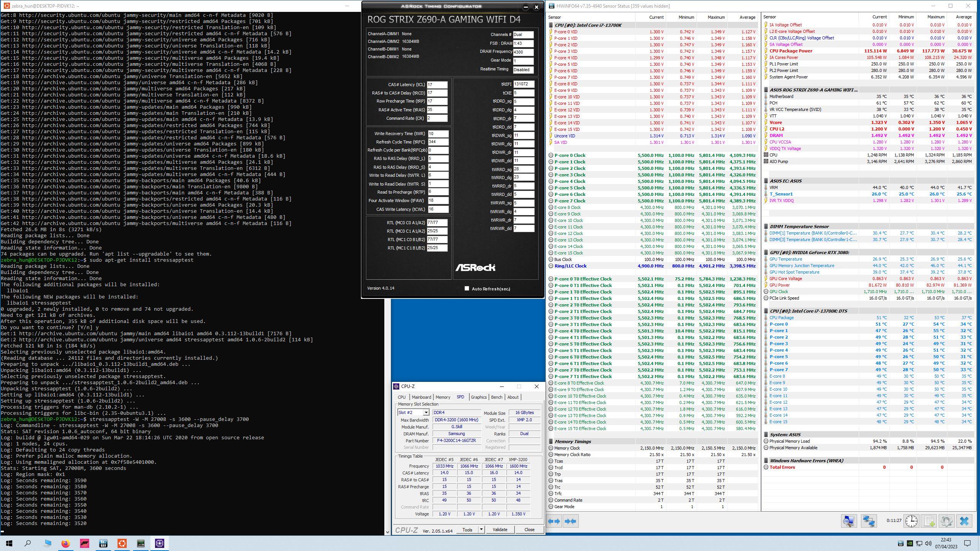Open NVIDIA tray icon
The width and height of the screenshot is (980, 551).
(910, 543)
